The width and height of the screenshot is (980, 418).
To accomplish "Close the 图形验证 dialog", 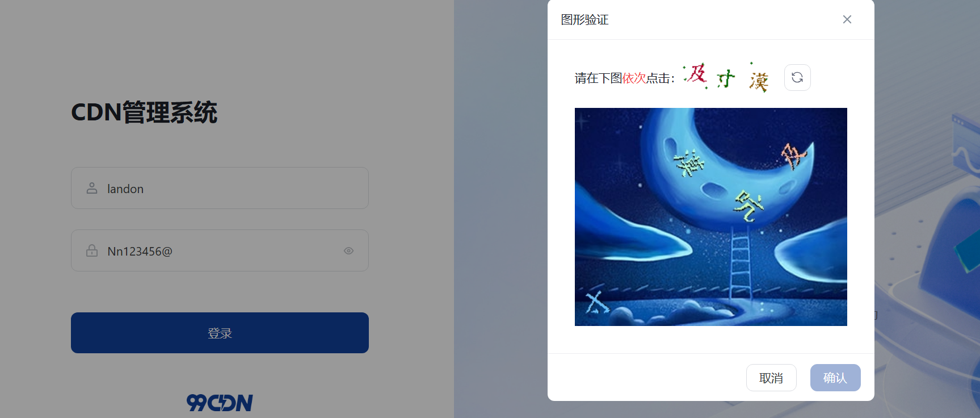I will click(x=847, y=19).
